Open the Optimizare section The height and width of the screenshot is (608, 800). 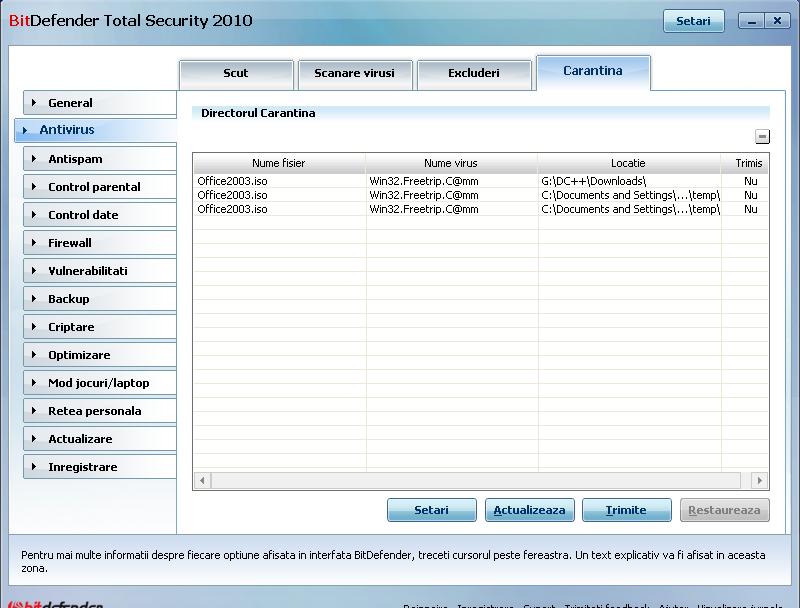click(x=100, y=356)
